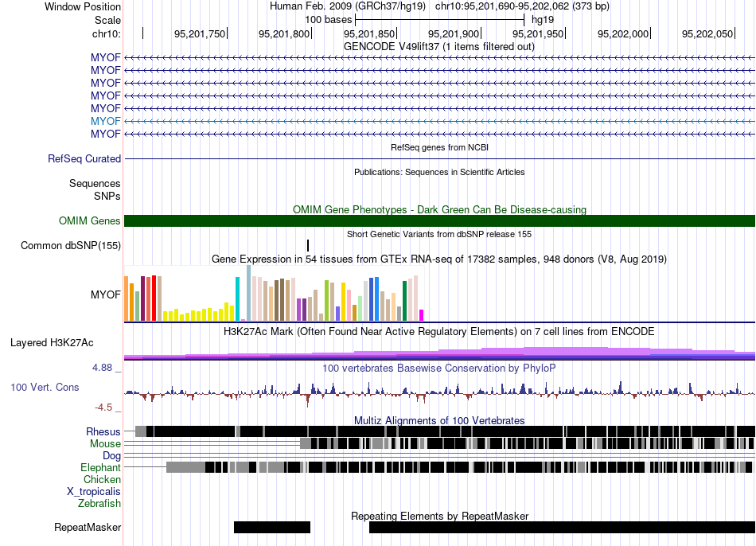Click the Elephant alignment species label
This screenshot has width=756, height=546.
tap(101, 467)
